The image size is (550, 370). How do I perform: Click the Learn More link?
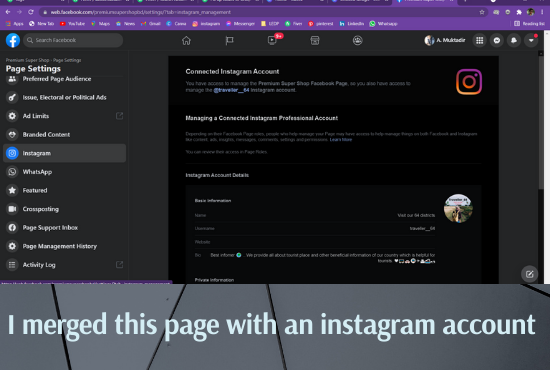[x=341, y=140]
